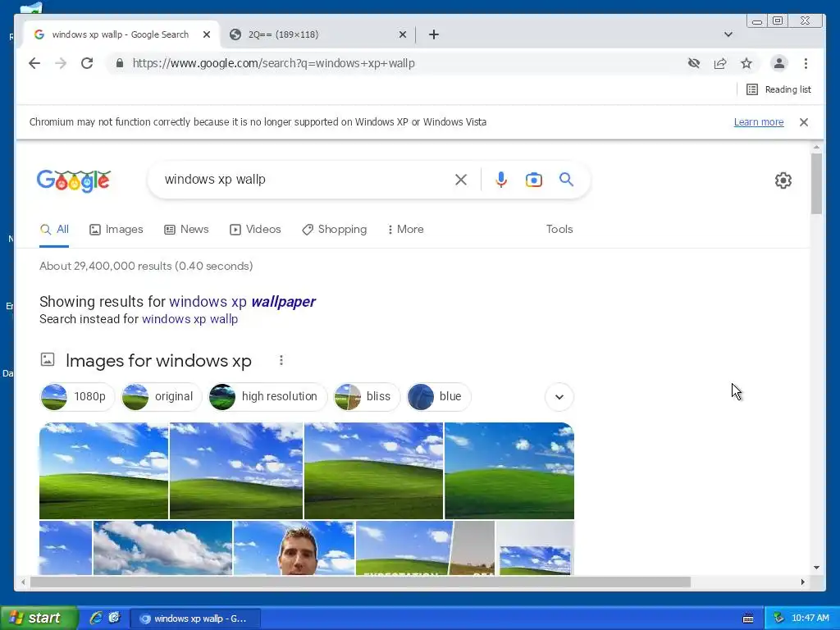Viewport: 840px width, 630px height.
Task: Open the Images for windows xp heading
Action: [x=158, y=361]
